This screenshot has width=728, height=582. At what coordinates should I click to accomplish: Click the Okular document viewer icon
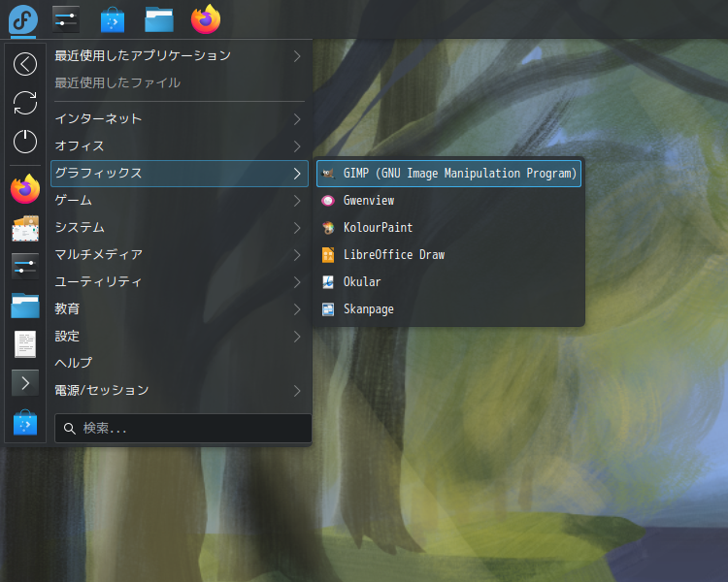(328, 281)
